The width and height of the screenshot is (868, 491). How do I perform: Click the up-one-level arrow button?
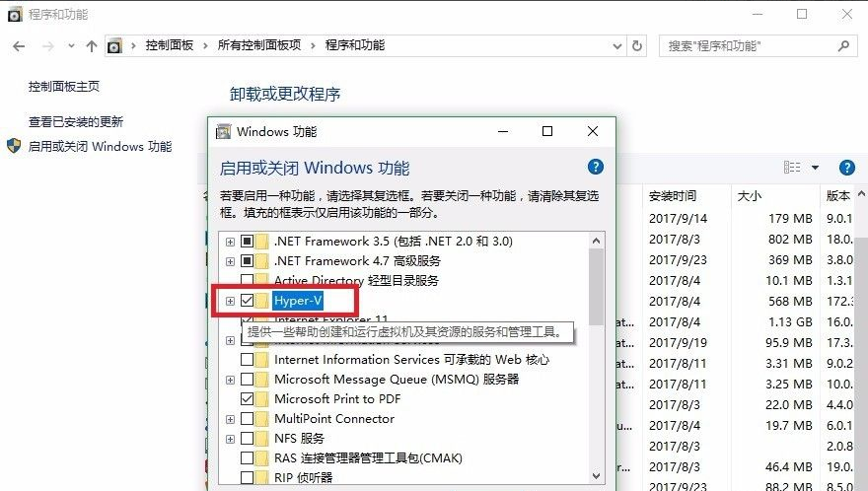tap(92, 46)
